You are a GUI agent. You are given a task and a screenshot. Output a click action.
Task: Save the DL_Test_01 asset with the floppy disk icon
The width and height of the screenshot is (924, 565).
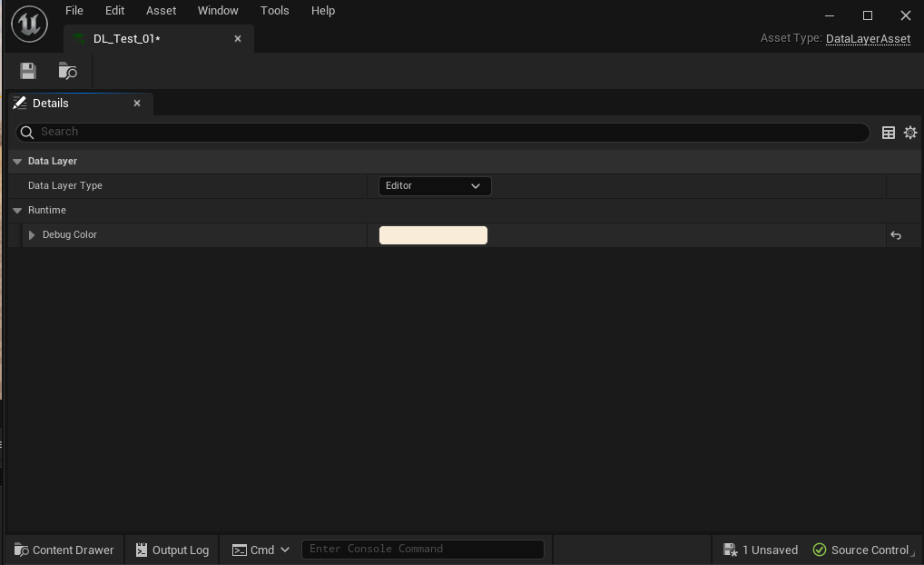click(x=28, y=71)
